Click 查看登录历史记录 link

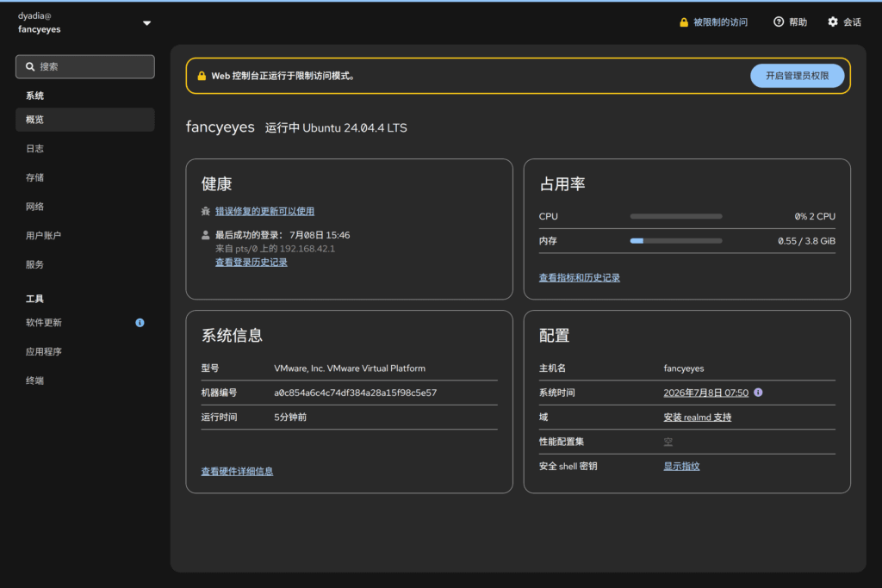point(251,263)
